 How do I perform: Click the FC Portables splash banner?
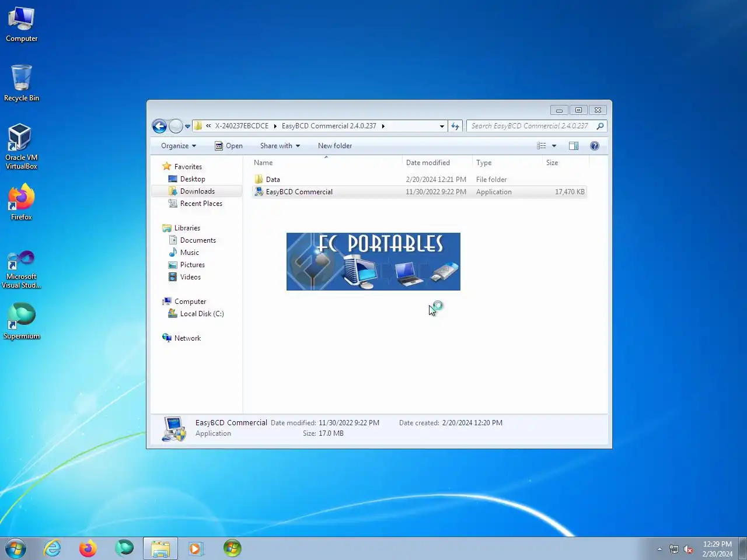[x=373, y=261]
